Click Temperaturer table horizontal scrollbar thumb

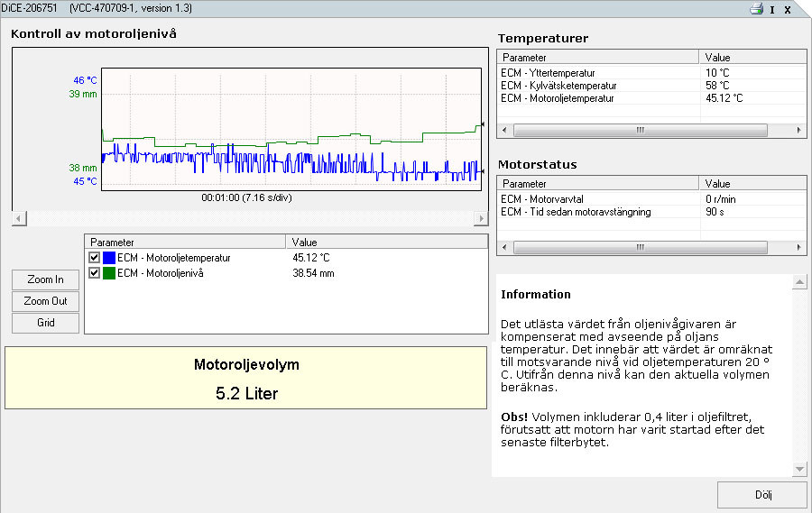pyautogui.click(x=641, y=130)
